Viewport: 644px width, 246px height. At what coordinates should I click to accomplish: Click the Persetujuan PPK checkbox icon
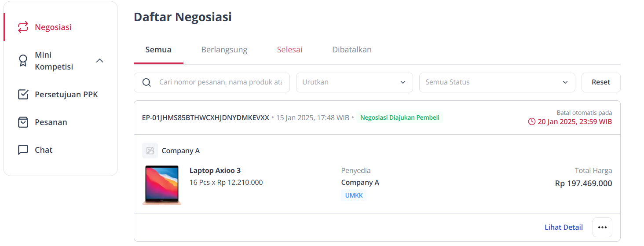23,95
